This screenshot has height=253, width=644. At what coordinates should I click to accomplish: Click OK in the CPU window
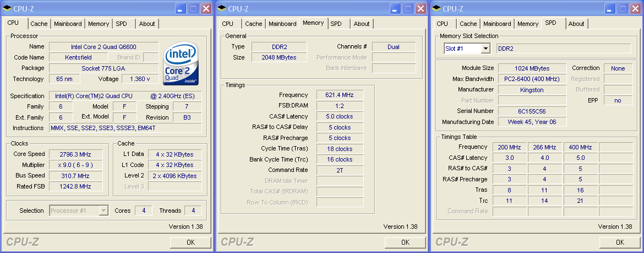point(190,243)
